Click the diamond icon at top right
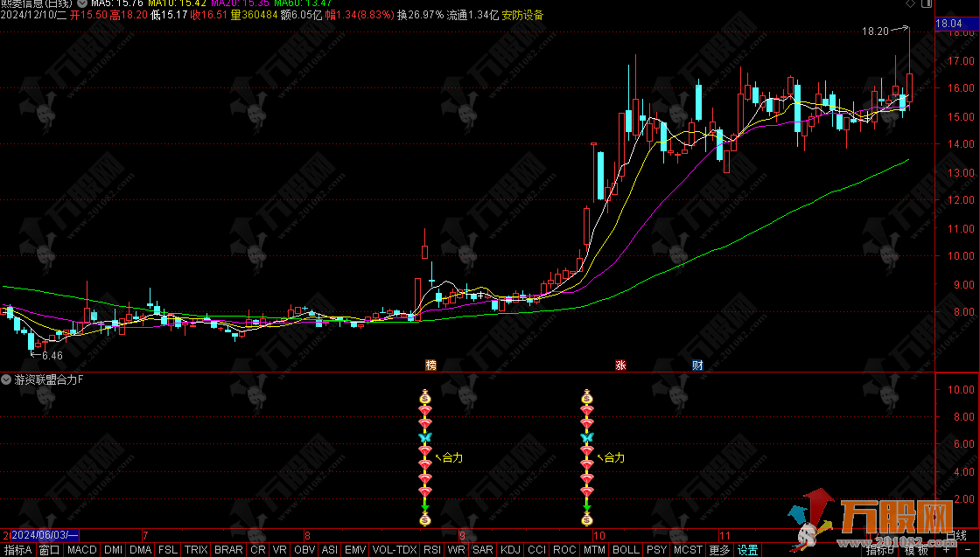The height and width of the screenshot is (557, 980). 910,3
